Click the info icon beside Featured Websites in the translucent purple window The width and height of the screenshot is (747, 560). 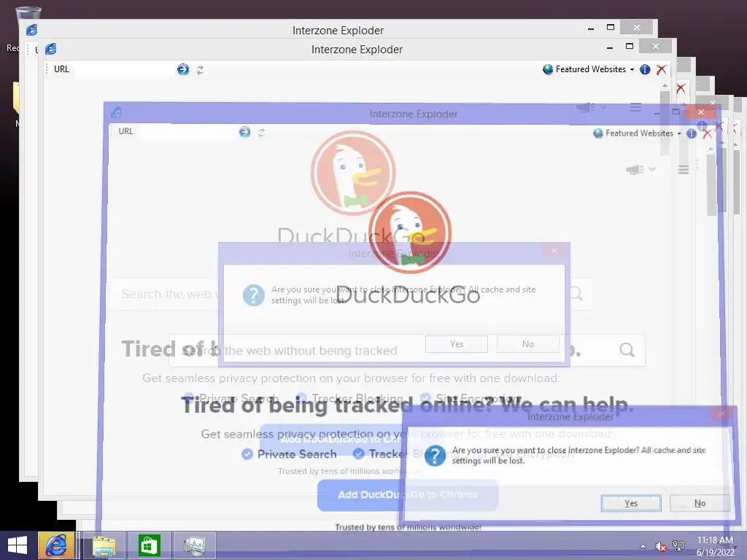pyautogui.click(x=692, y=134)
